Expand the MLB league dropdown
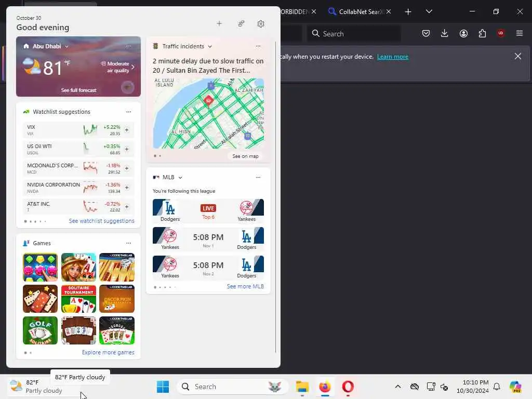Screen dimensions: 532x399 [x=180, y=178]
